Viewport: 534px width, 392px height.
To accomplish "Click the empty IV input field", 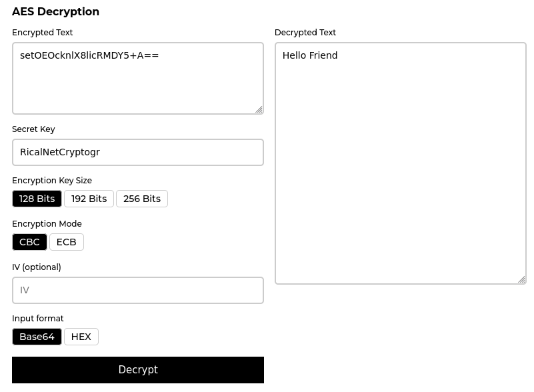I will click(x=137, y=290).
